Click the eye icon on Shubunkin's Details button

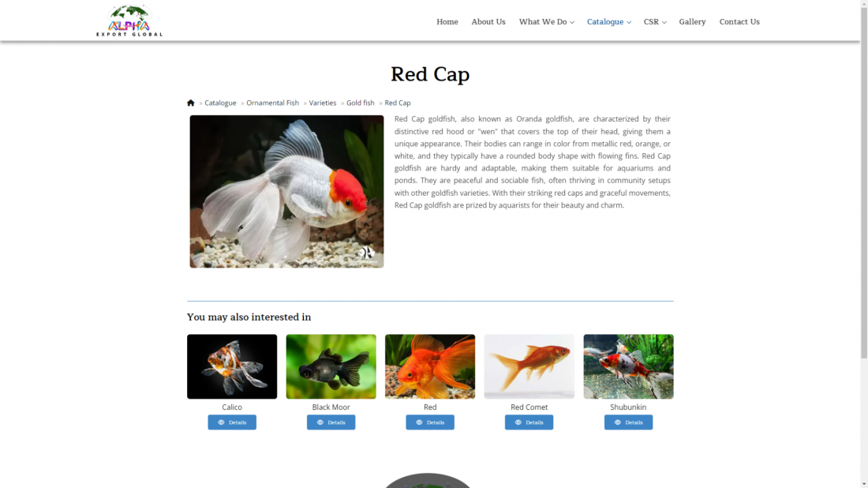click(618, 422)
